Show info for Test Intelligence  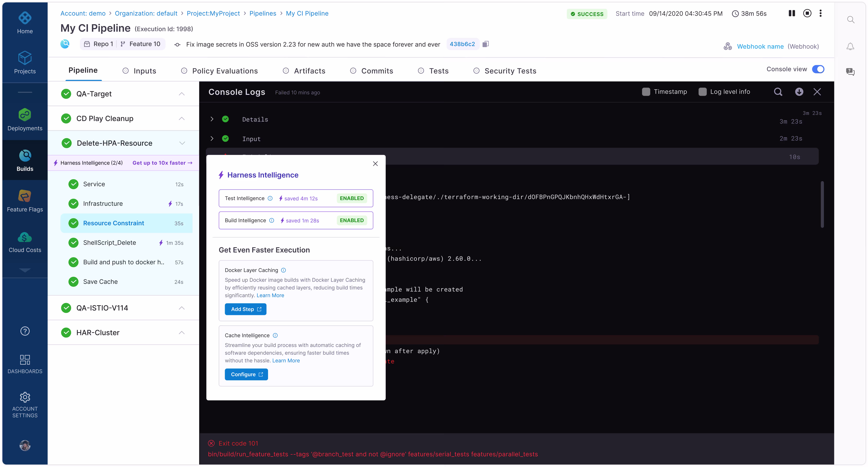point(270,198)
